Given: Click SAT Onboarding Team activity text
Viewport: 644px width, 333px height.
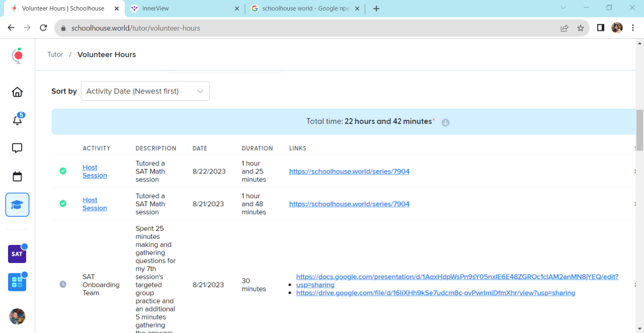Looking at the screenshot, I should 101,285.
